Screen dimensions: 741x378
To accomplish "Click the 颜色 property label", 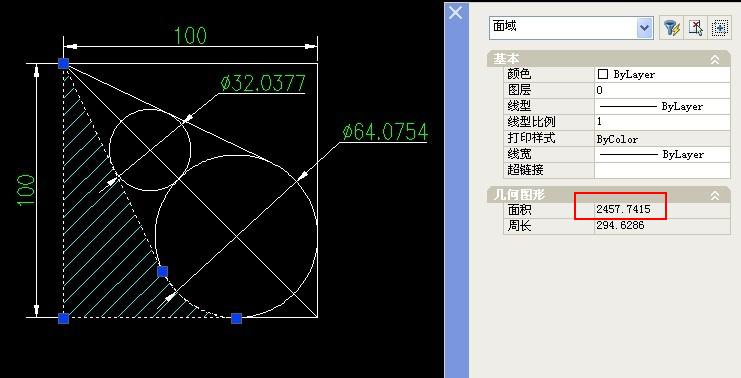I will coord(519,74).
